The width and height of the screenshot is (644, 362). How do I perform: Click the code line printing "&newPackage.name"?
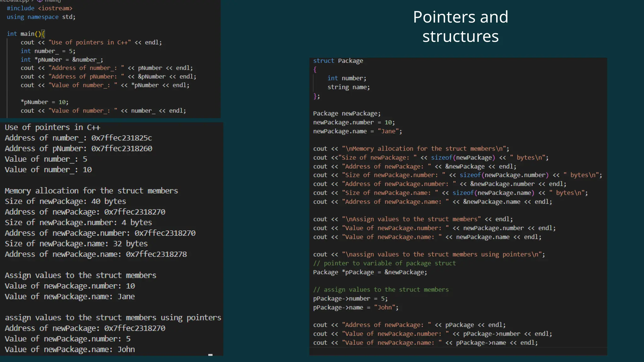pyautogui.click(x=433, y=202)
